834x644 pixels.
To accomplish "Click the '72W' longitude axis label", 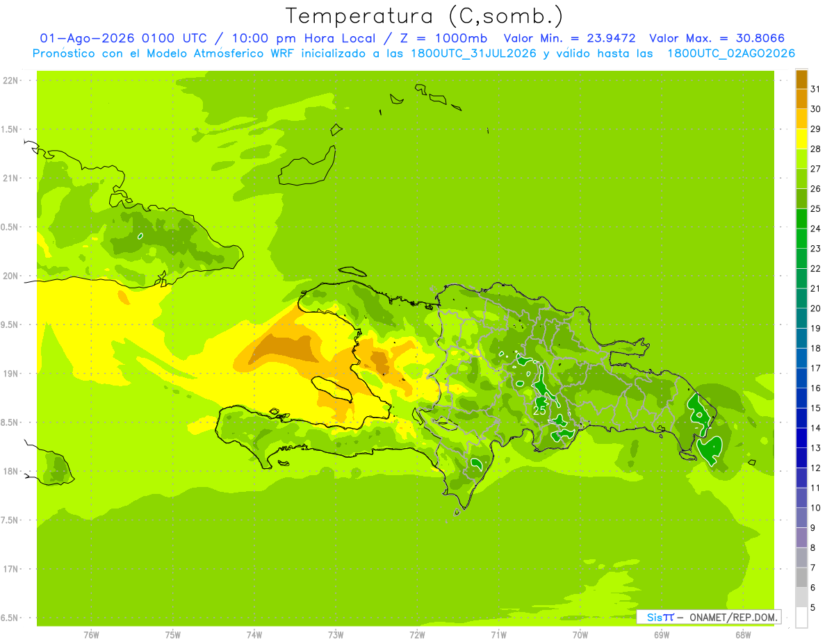I will 417,634.
